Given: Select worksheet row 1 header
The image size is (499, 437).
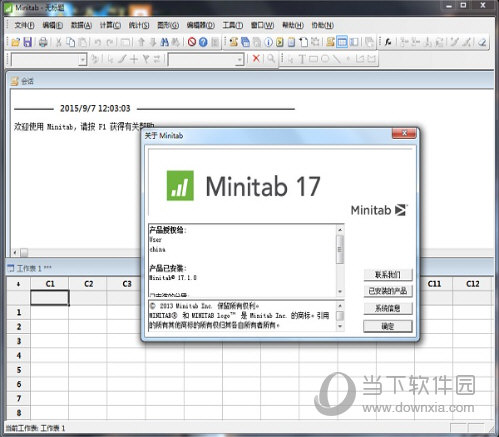Looking at the screenshot, I should coord(19,312).
